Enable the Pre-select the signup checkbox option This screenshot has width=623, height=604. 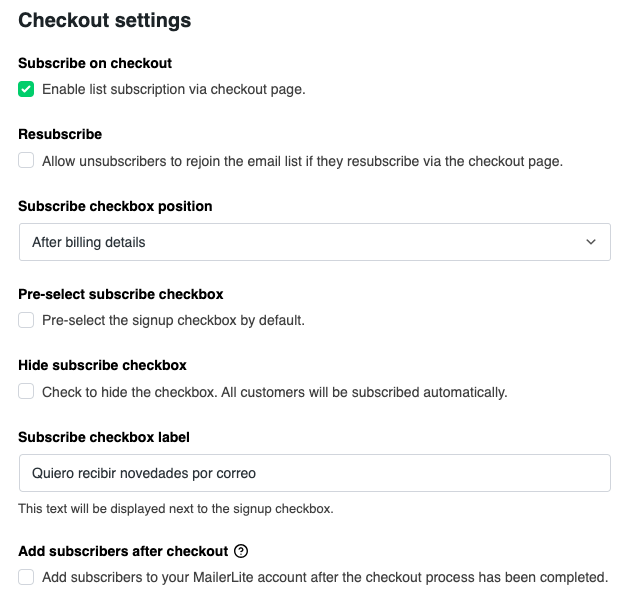tap(26, 320)
